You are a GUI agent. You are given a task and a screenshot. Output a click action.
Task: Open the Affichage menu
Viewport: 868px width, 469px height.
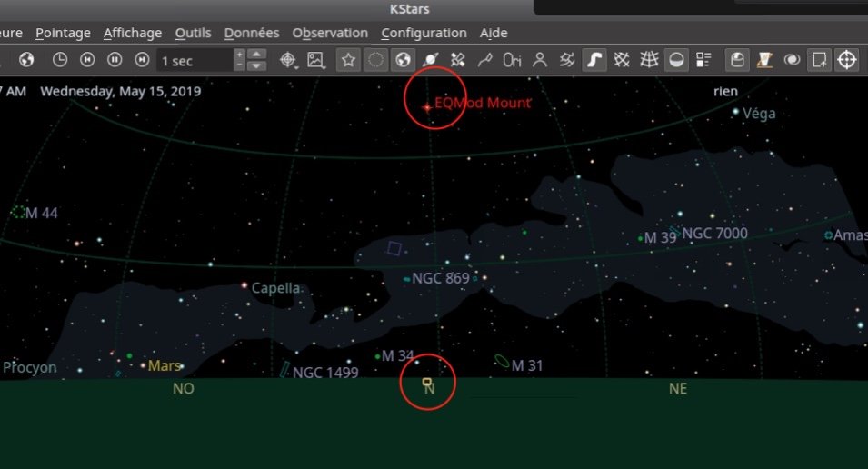point(133,34)
